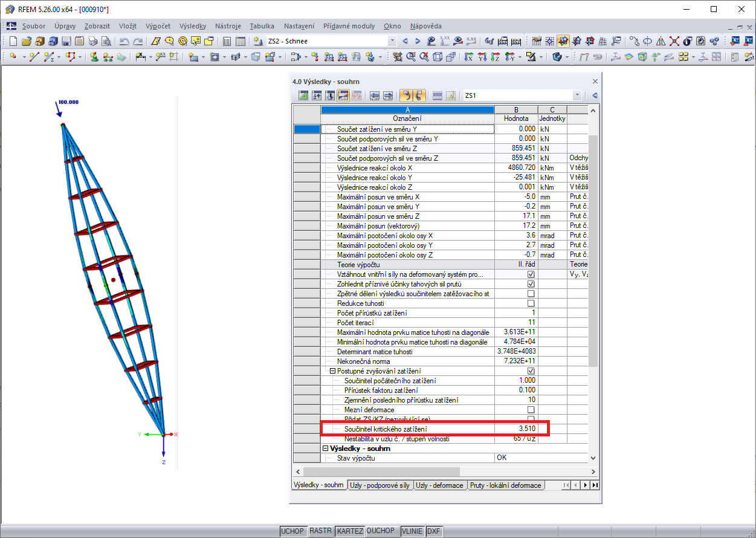Click the dimension tool icon
This screenshot has width=756, height=538.
coord(141,57)
